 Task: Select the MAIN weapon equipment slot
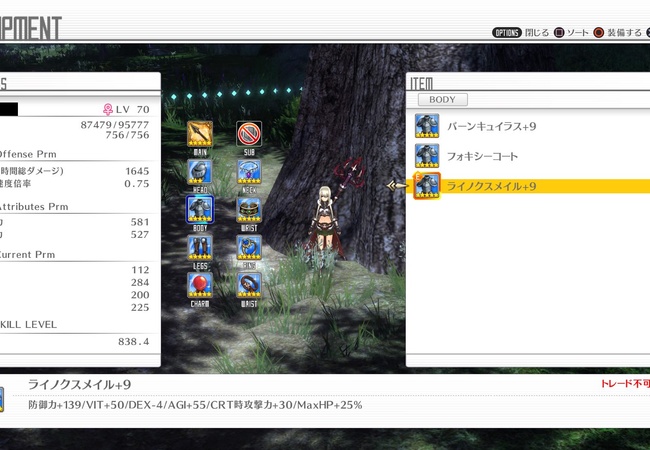tap(200, 134)
